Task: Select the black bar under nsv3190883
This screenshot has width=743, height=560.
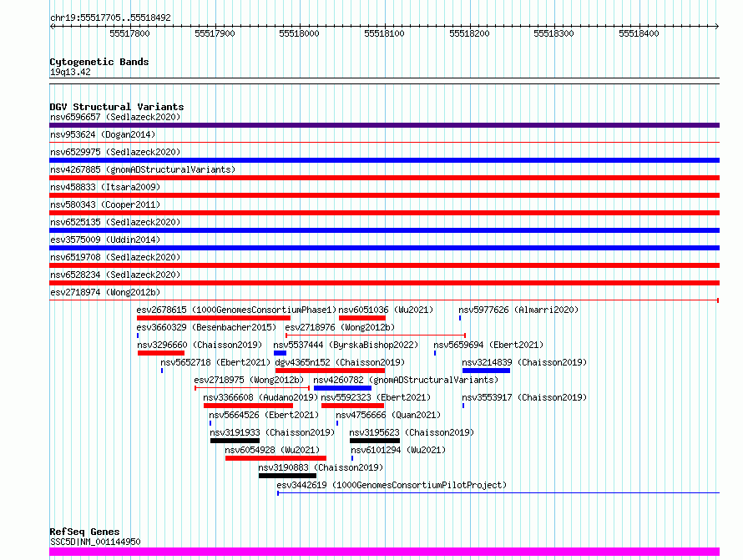Action: click(288, 476)
